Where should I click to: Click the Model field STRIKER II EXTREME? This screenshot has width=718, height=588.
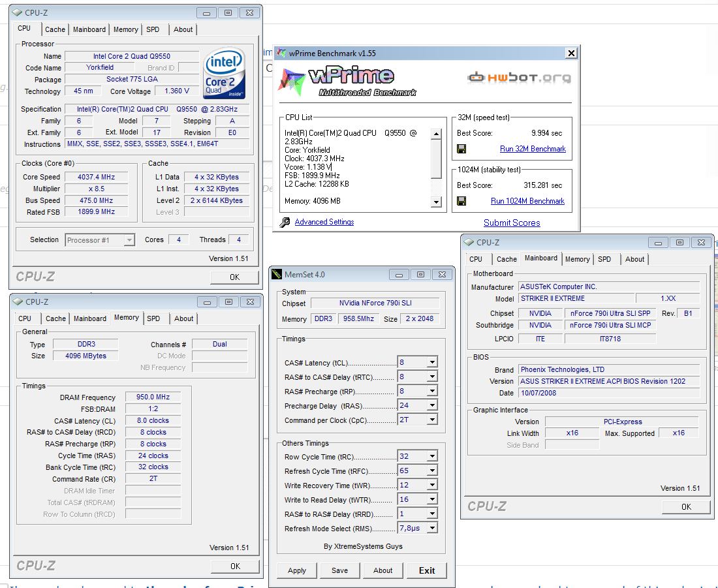coord(576,299)
